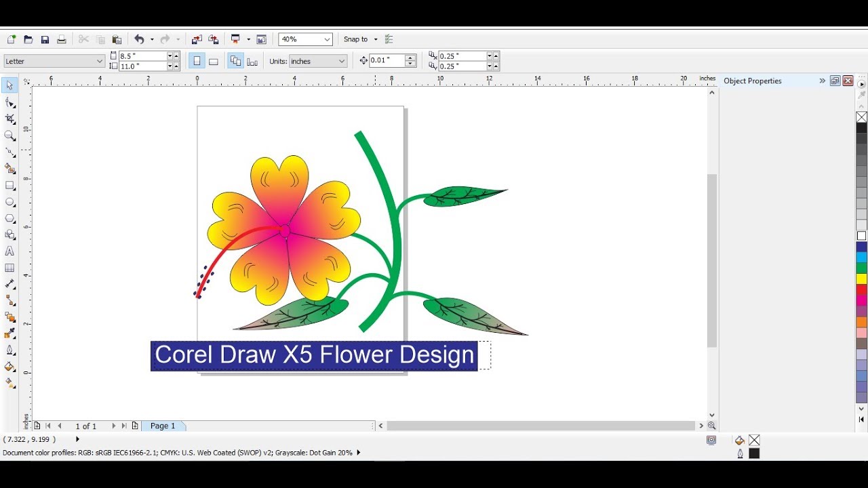Select the No Color swatch in palette
868x488 pixels.
861,117
